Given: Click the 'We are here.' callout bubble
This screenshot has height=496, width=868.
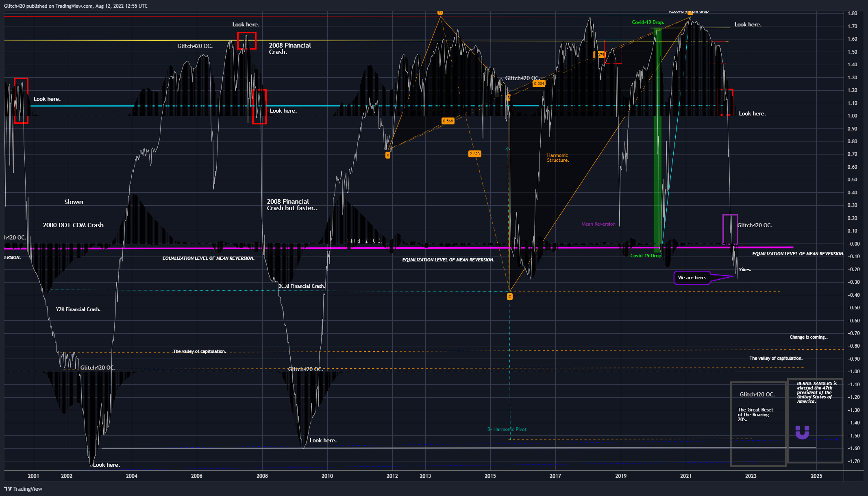Looking at the screenshot, I should pos(692,278).
